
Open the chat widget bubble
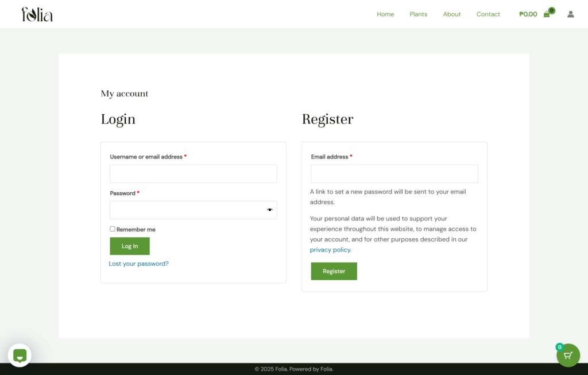(20, 355)
